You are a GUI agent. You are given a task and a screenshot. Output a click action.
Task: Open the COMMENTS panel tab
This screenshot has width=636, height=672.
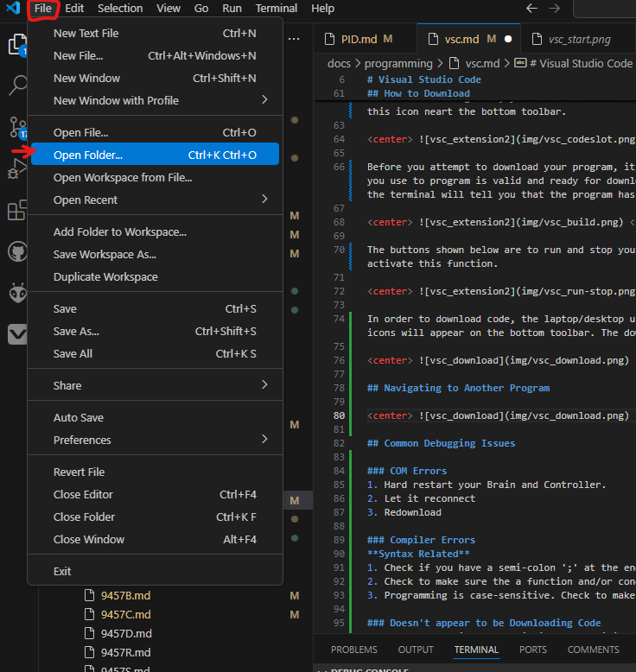593,650
